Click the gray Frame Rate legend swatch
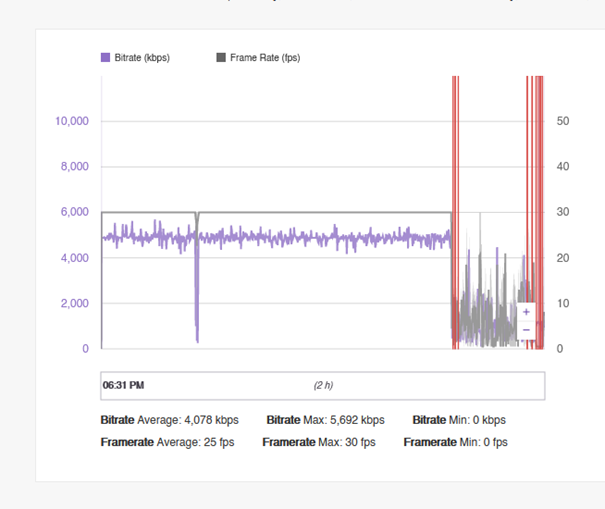 click(x=221, y=57)
